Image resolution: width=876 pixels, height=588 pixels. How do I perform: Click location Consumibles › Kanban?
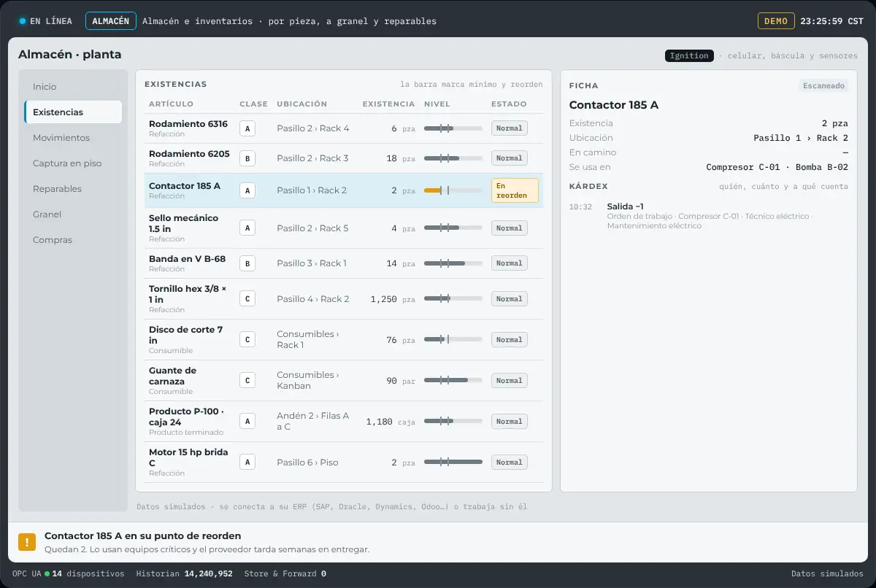click(x=308, y=381)
